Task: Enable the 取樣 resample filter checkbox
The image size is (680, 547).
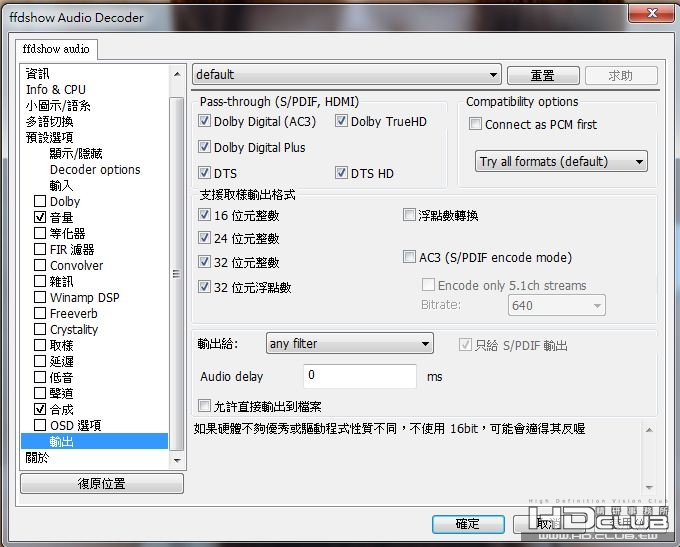Action: click(x=40, y=345)
